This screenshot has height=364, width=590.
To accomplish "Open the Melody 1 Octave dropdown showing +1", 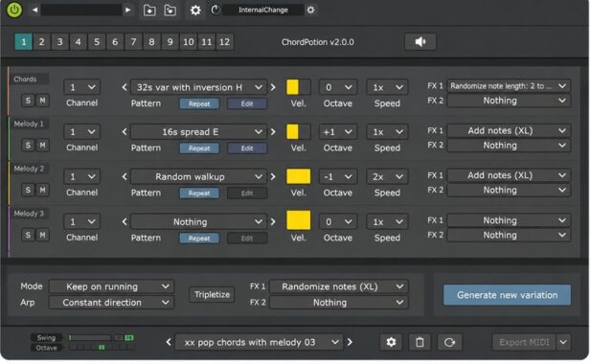I will (x=337, y=132).
